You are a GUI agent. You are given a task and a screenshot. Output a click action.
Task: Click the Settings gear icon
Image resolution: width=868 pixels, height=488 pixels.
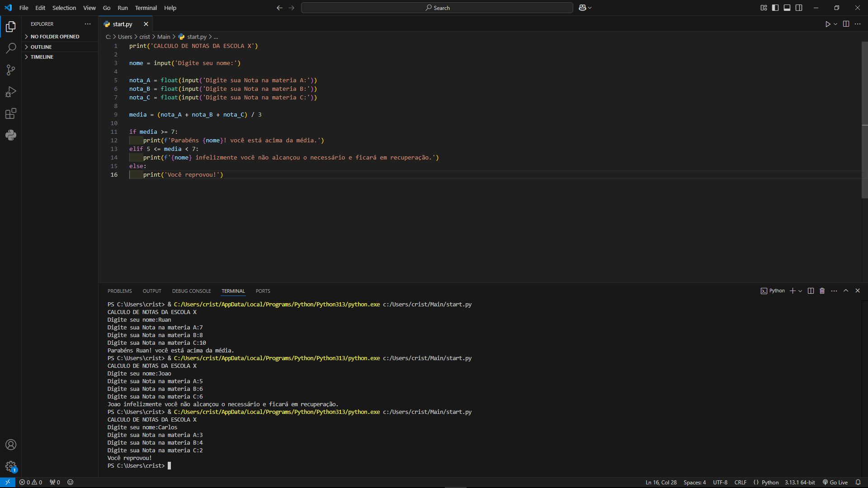pos(11,467)
